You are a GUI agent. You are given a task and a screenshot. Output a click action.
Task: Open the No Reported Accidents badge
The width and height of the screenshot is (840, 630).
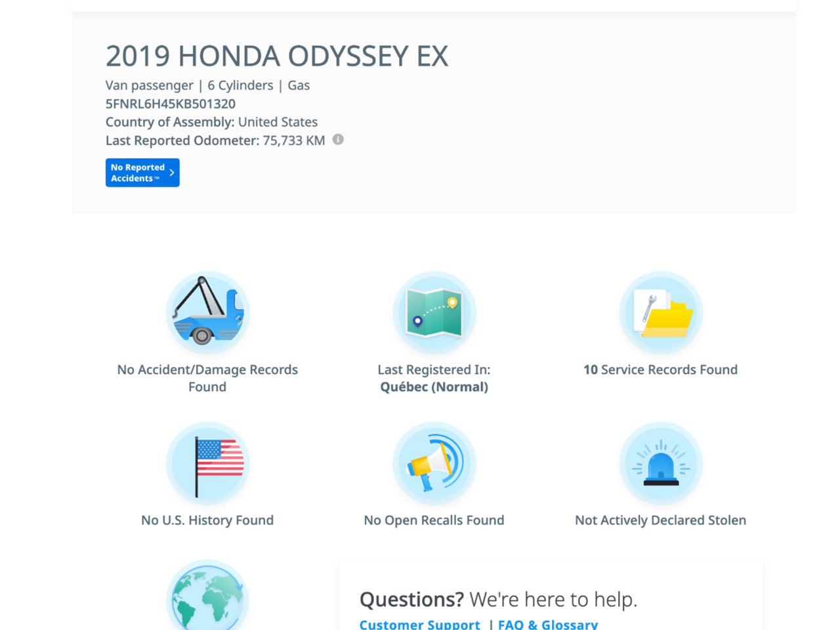138,173
